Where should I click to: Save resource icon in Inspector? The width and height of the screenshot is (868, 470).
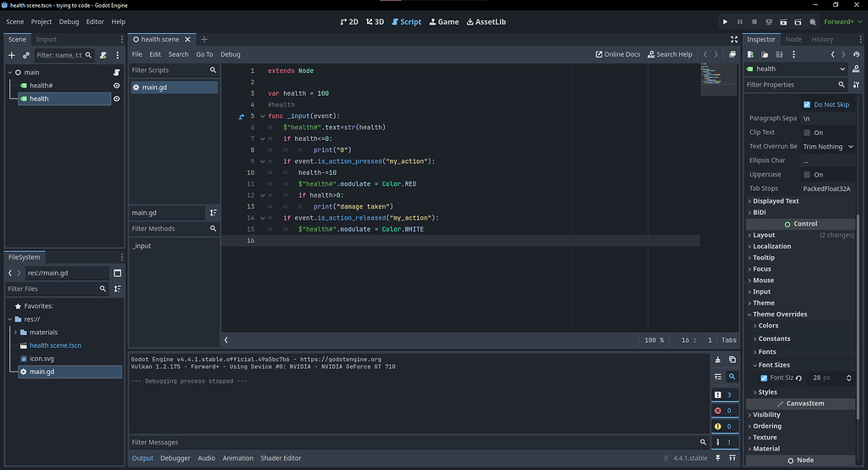(779, 54)
